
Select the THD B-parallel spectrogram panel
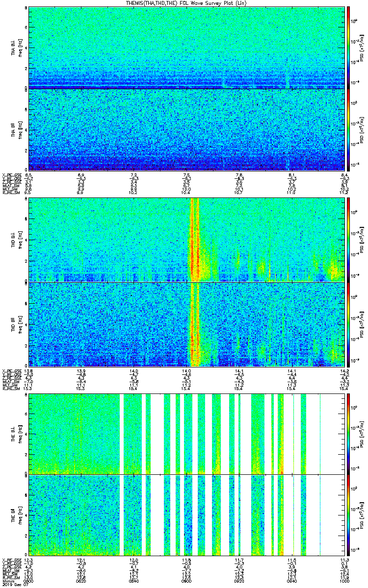185,324
